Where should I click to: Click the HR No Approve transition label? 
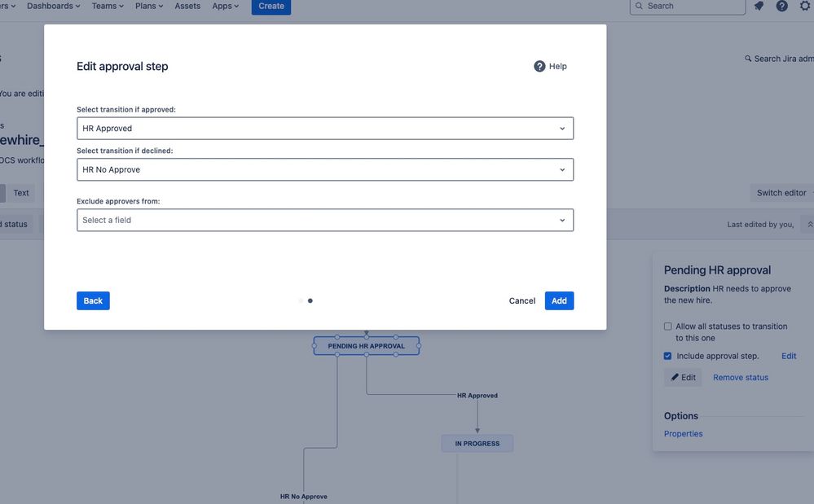pos(304,496)
